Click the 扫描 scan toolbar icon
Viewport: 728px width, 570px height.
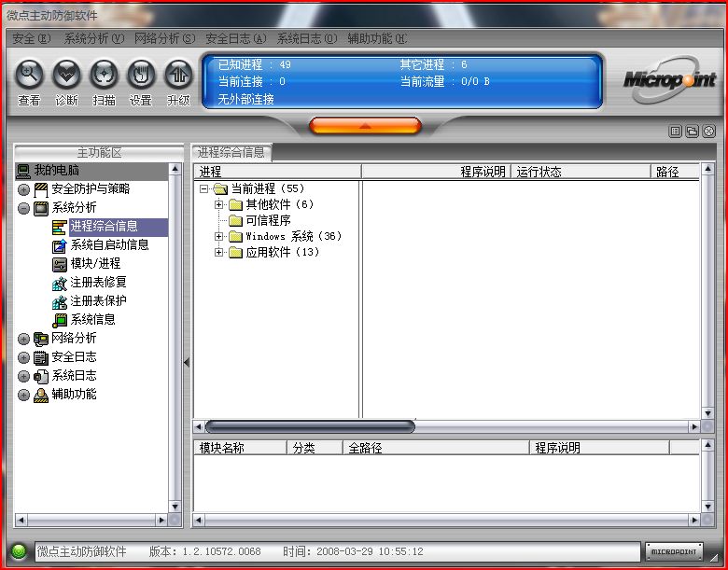tap(104, 75)
